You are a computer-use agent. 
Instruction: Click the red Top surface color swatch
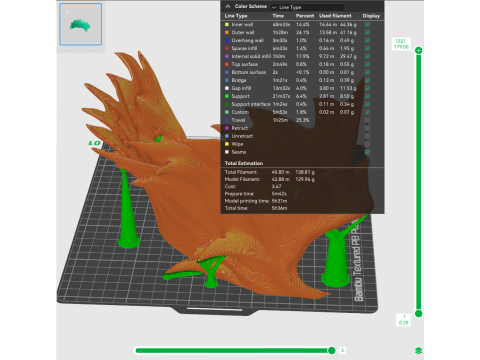point(227,64)
